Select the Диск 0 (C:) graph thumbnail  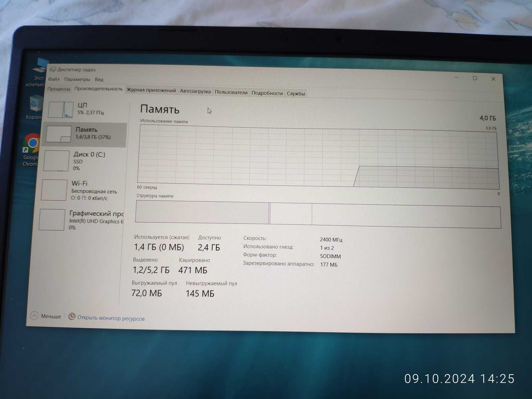[x=57, y=161]
